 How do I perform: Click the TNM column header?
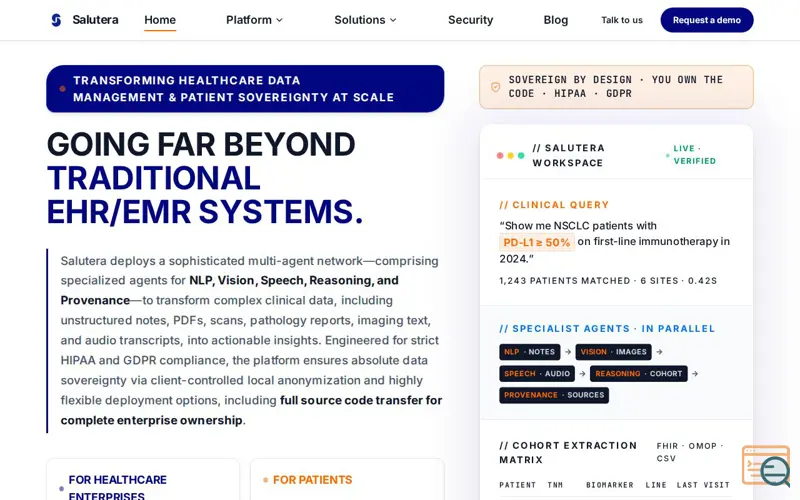(555, 485)
